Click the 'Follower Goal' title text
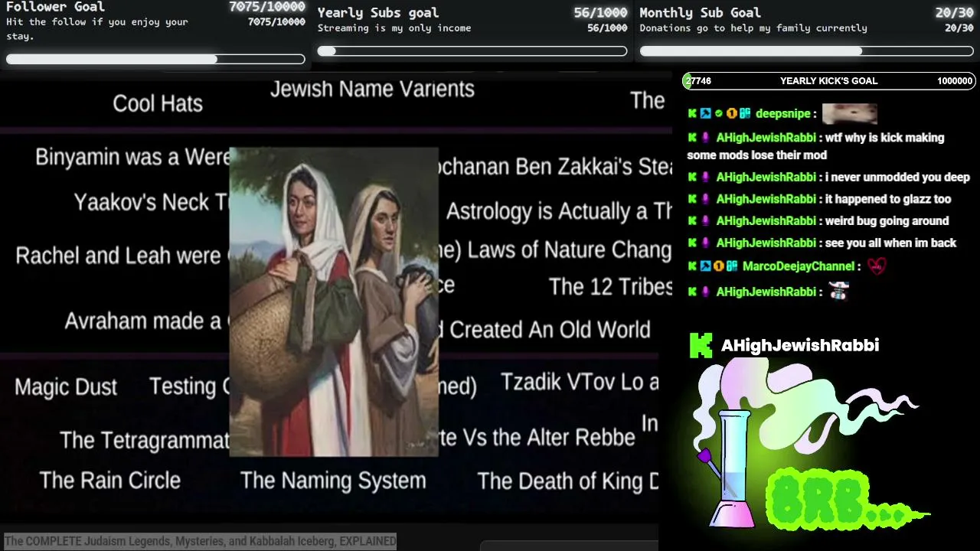980x551 pixels. [x=55, y=7]
